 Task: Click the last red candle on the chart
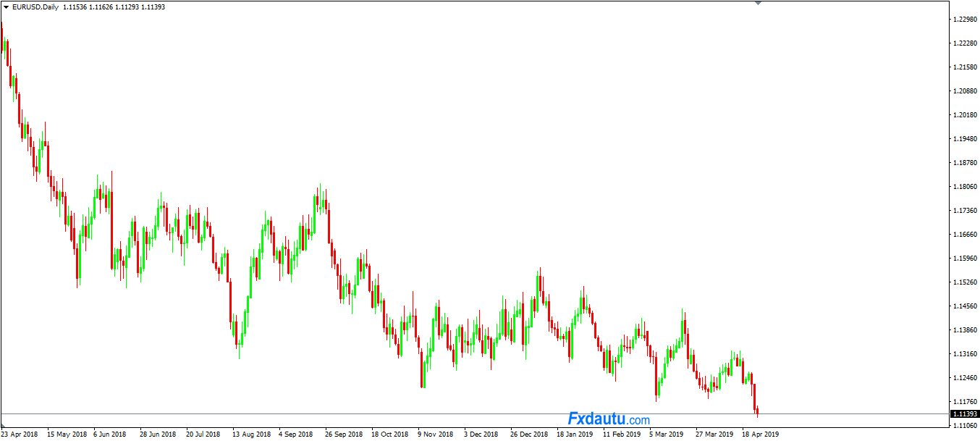pyautogui.click(x=757, y=411)
